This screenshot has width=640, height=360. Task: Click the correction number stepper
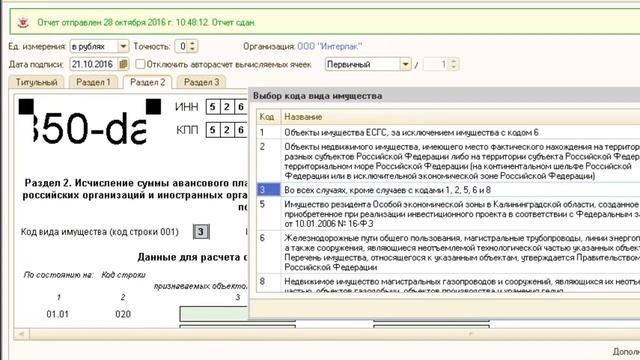pos(453,64)
